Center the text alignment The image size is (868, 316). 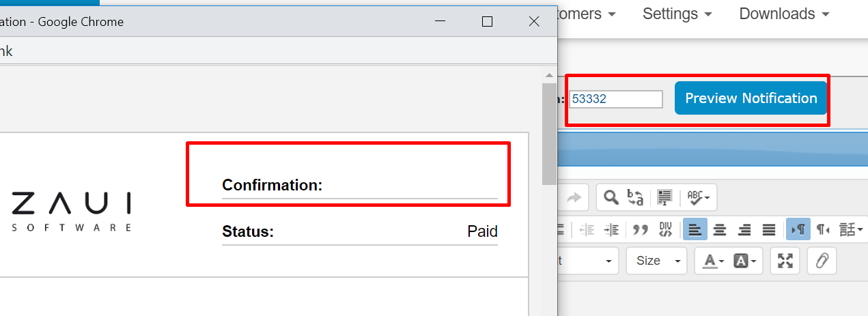(x=719, y=229)
